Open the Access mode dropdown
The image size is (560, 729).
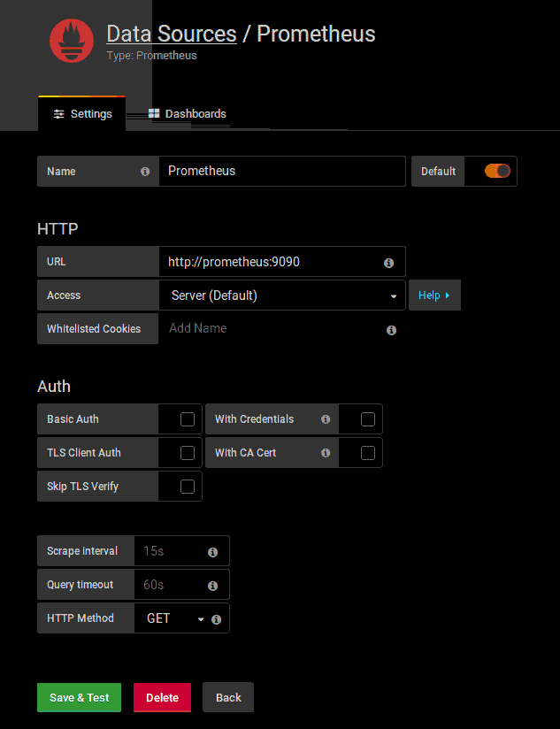281,295
